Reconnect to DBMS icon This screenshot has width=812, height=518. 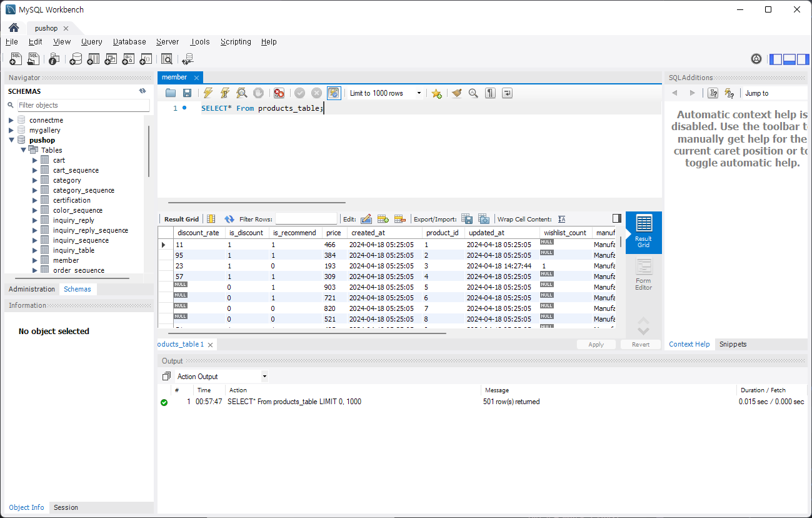coord(188,59)
